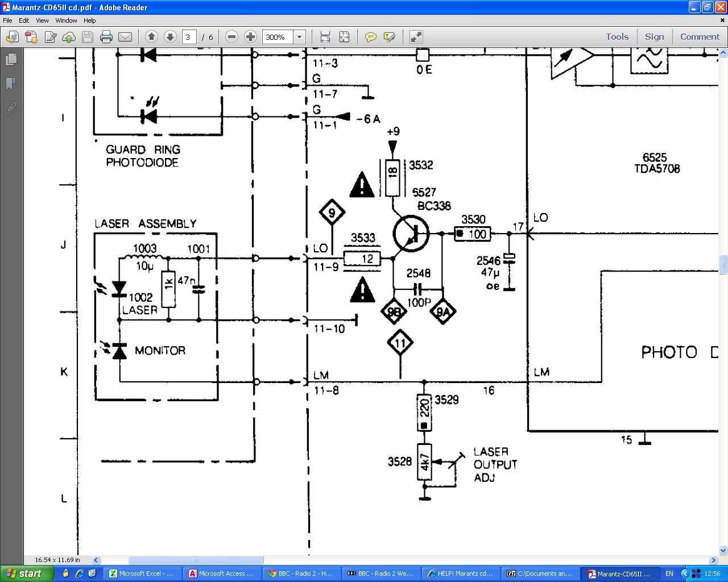Viewport: 728px width, 582px height.
Task: Click the Create PDF online icon
Action: click(31, 37)
